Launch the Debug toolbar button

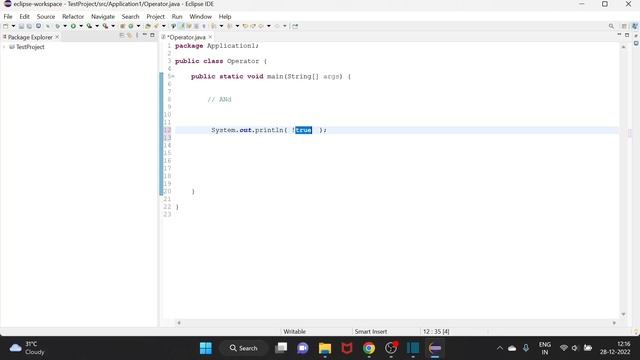tap(58, 26)
